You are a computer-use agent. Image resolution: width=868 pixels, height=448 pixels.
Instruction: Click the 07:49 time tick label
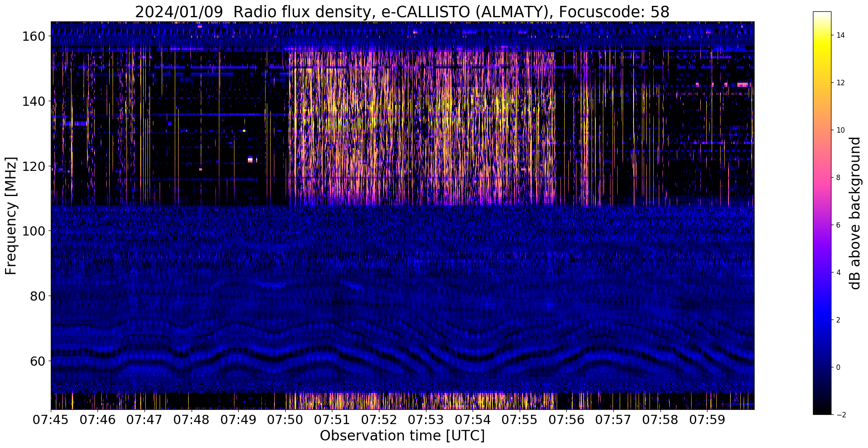[x=238, y=419]
